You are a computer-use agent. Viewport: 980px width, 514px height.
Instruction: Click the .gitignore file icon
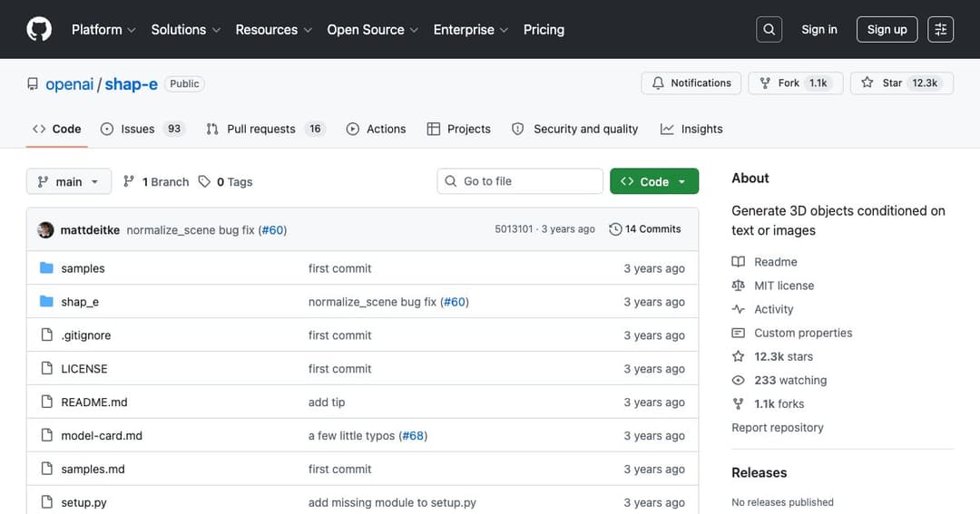point(47,335)
